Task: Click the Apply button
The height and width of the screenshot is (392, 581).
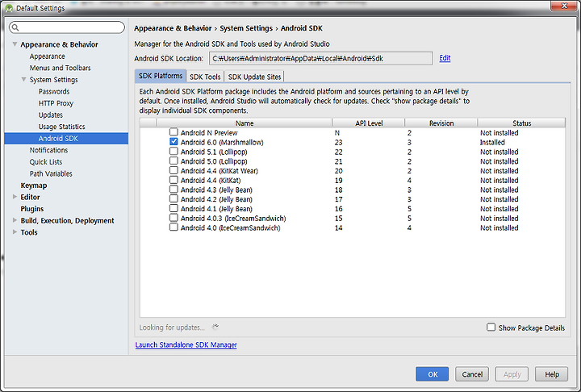Action: [512, 374]
